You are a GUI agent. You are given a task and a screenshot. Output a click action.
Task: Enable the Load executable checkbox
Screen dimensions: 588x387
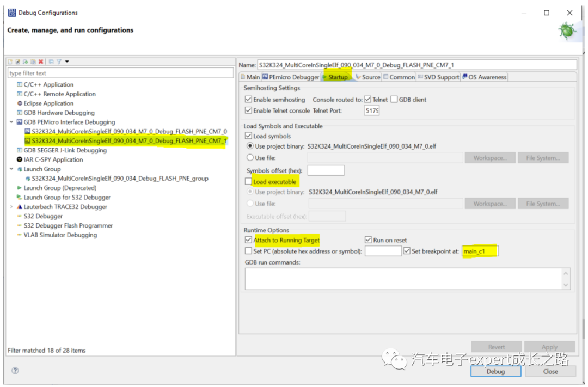(x=248, y=181)
